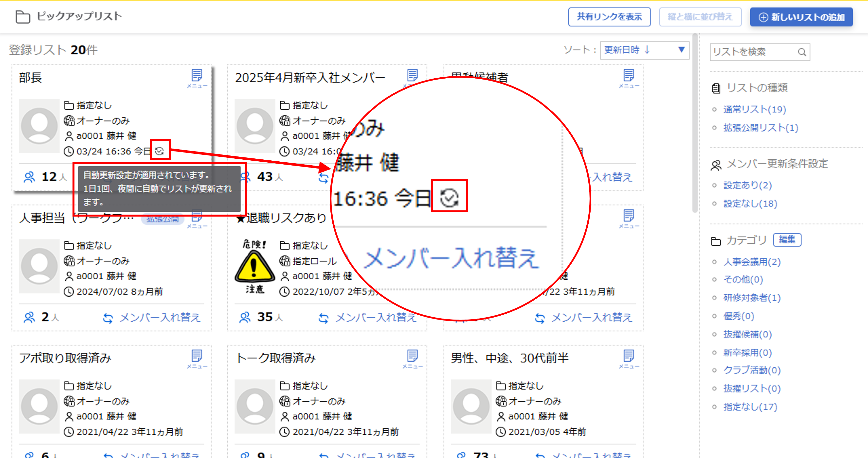The image size is (868, 458).
Task: Filter by 設定あり(2) update condition
Action: coord(747,185)
